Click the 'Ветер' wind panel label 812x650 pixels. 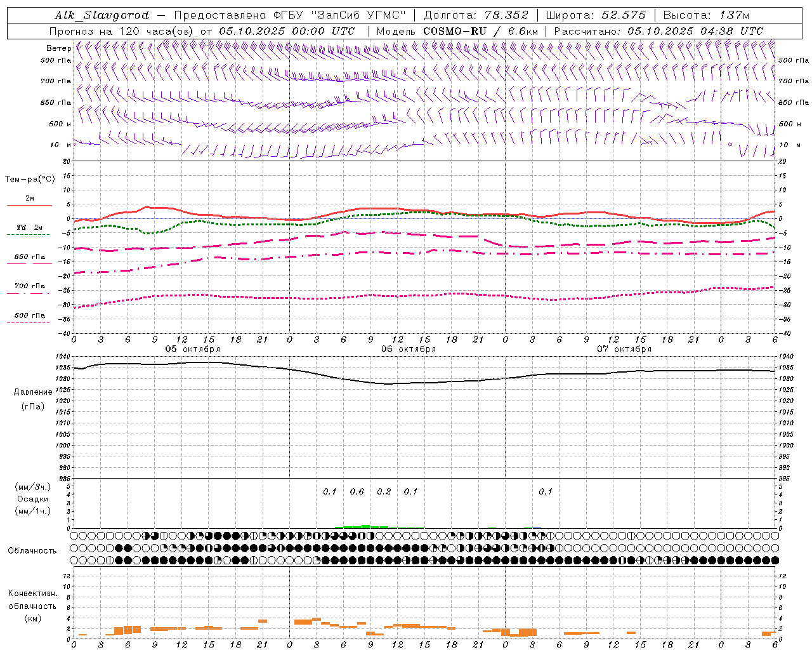(58, 48)
